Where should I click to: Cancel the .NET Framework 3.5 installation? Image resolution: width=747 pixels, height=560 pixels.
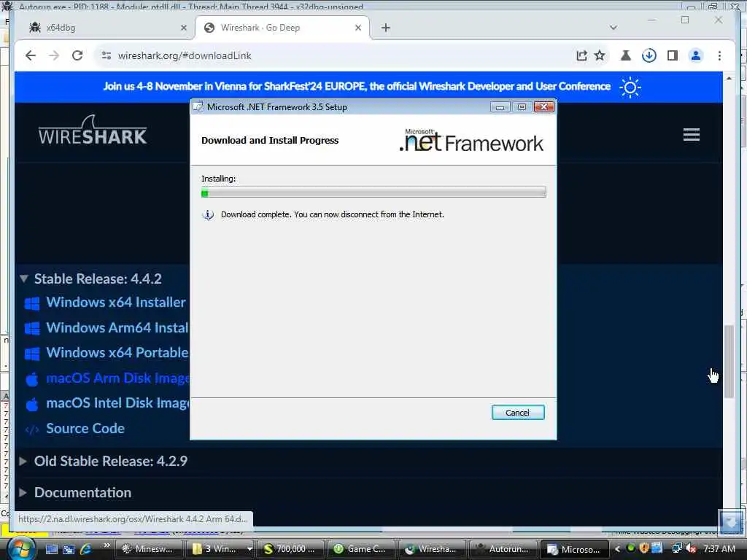(518, 413)
